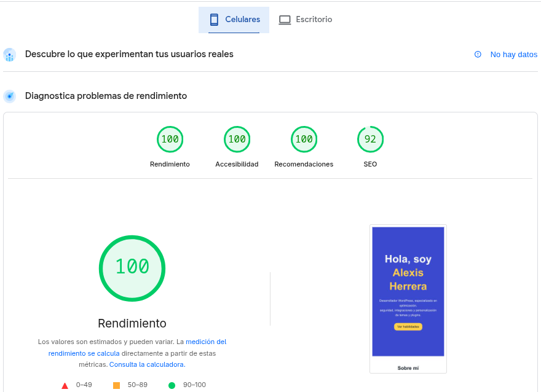Open the Consulta la calculadora link
The image size is (541, 392).
click(147, 364)
